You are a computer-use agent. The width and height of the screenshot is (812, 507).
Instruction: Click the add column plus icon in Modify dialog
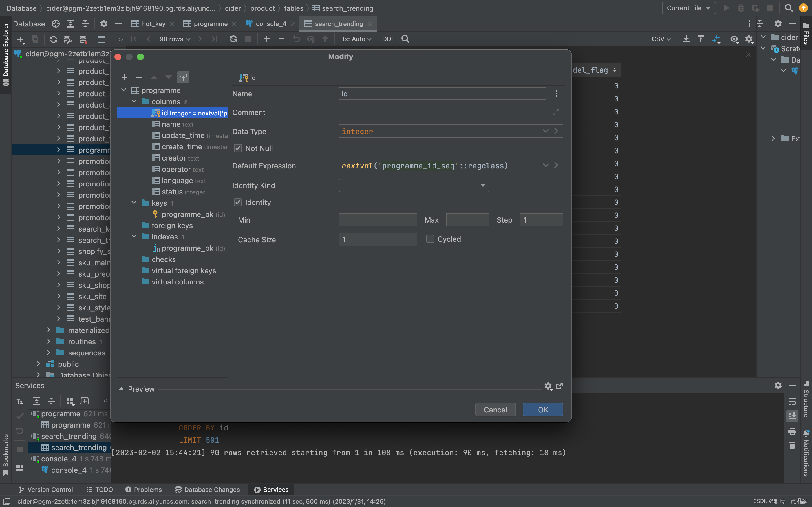tap(125, 77)
